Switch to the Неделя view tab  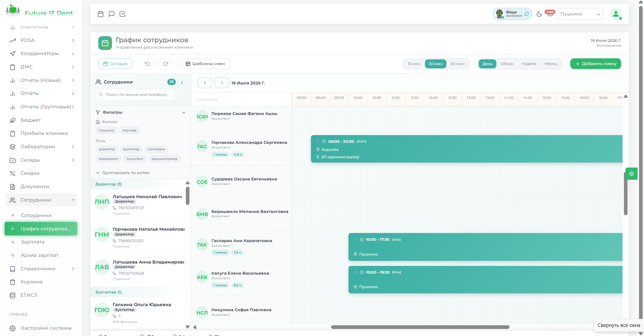[529, 64]
